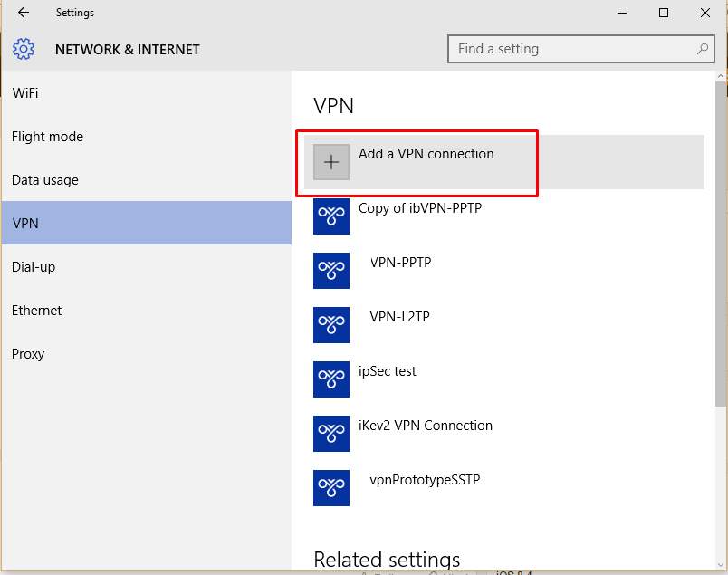
Task: Select the VPN-PPTP connection name
Action: (x=401, y=263)
